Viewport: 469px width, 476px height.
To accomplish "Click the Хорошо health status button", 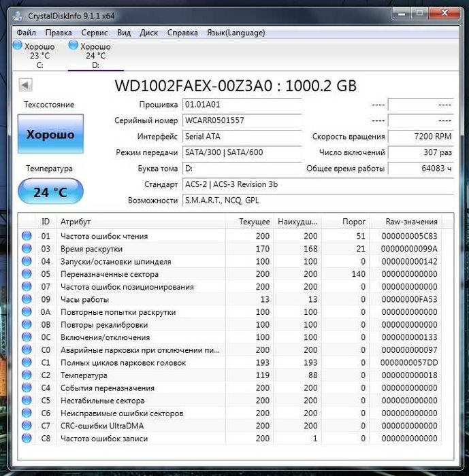I will coord(50,134).
